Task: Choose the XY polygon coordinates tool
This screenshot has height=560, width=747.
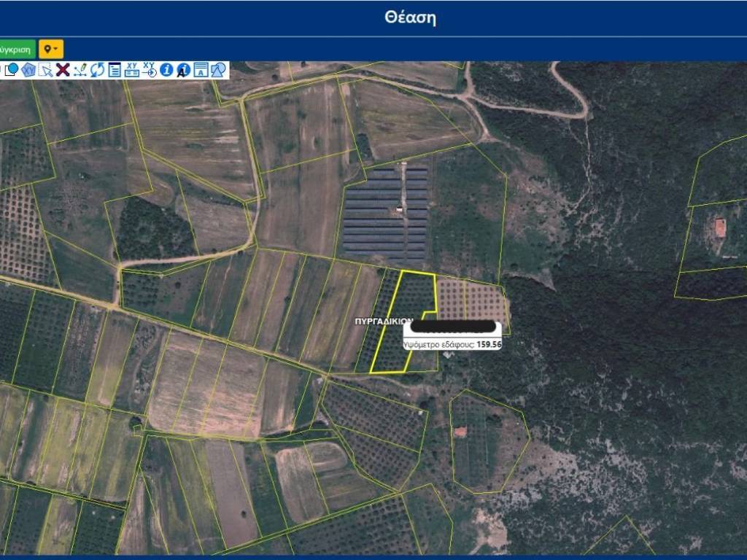Action: tap(28, 71)
